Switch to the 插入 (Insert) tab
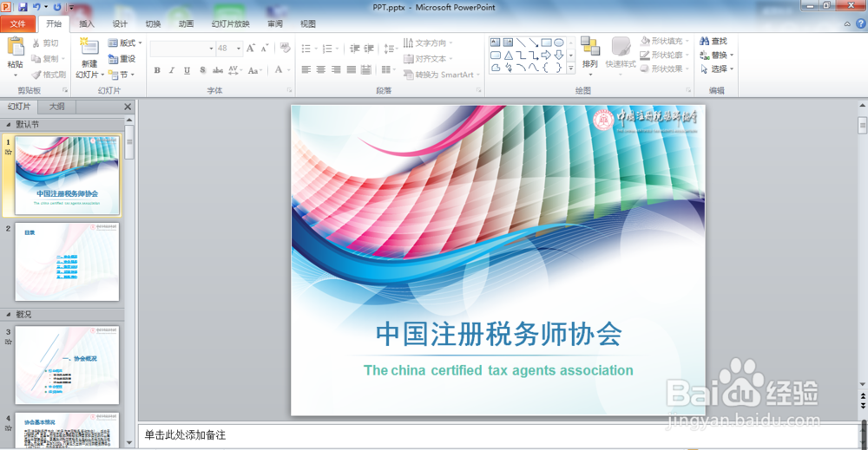The height and width of the screenshot is (450, 868). tap(87, 23)
